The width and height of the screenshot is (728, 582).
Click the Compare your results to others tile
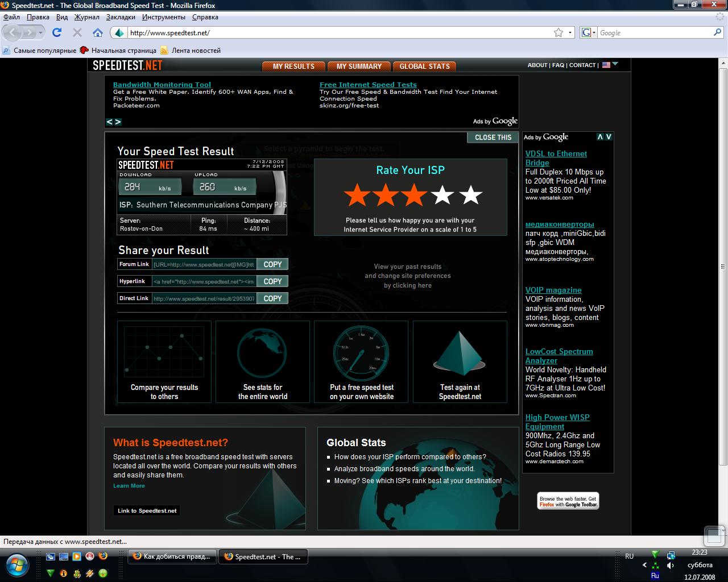point(164,362)
